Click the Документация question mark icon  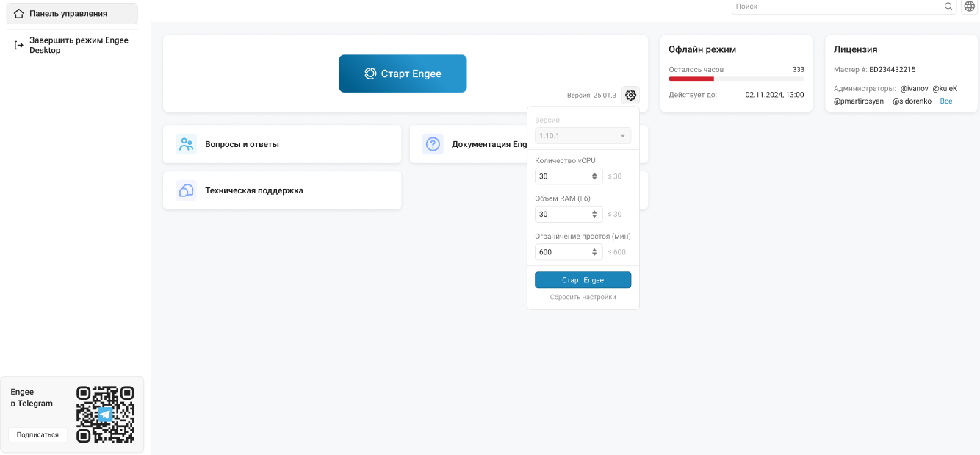pyautogui.click(x=433, y=144)
